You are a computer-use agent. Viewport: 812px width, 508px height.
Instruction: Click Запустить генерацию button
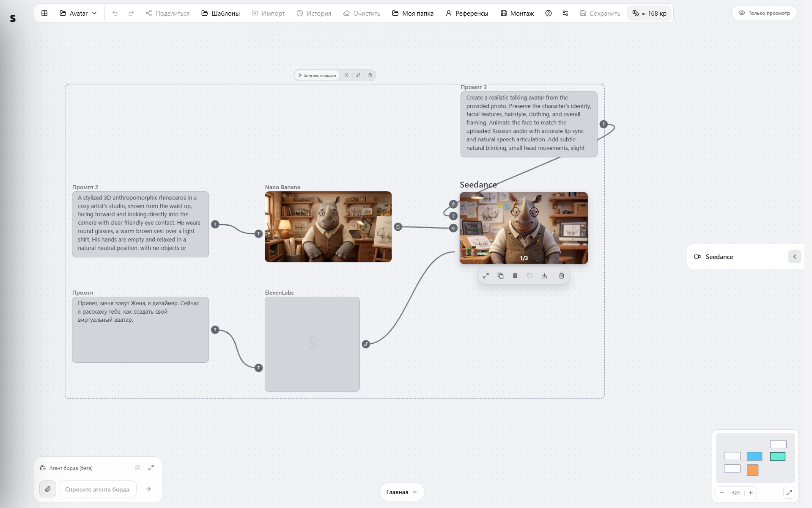(x=317, y=75)
